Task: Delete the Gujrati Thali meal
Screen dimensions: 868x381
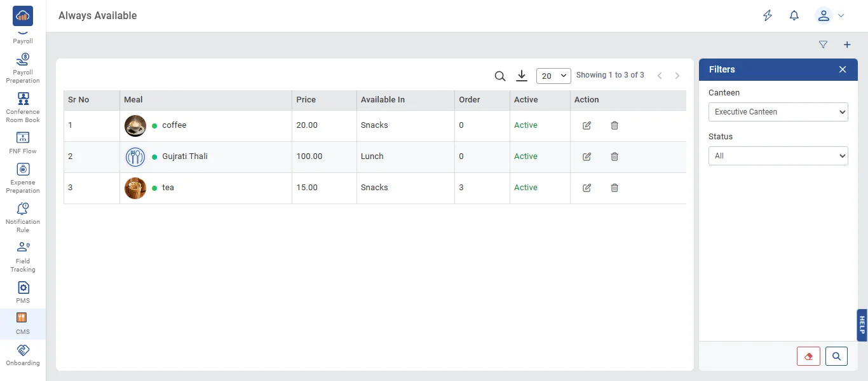Action: [x=614, y=156]
